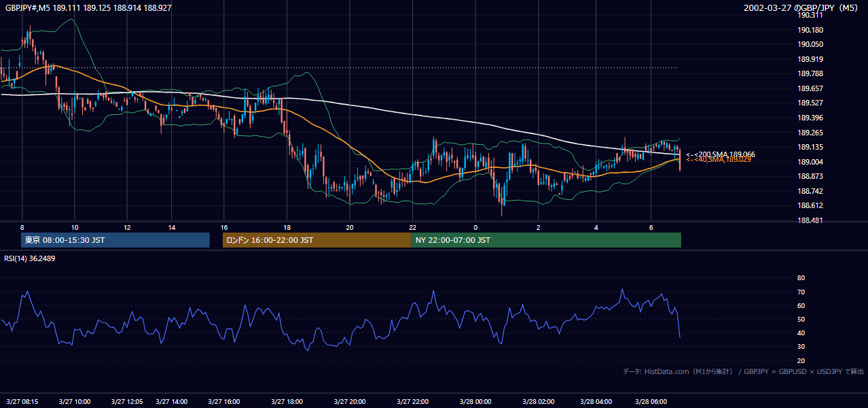
Task: Click the 3/27 20:00 time label
Action: [349, 402]
